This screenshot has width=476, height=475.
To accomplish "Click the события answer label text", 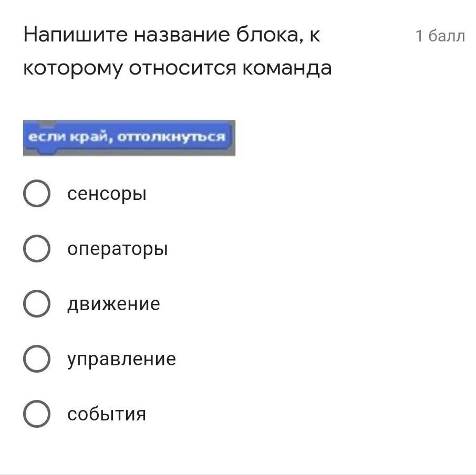I will pos(107,414).
